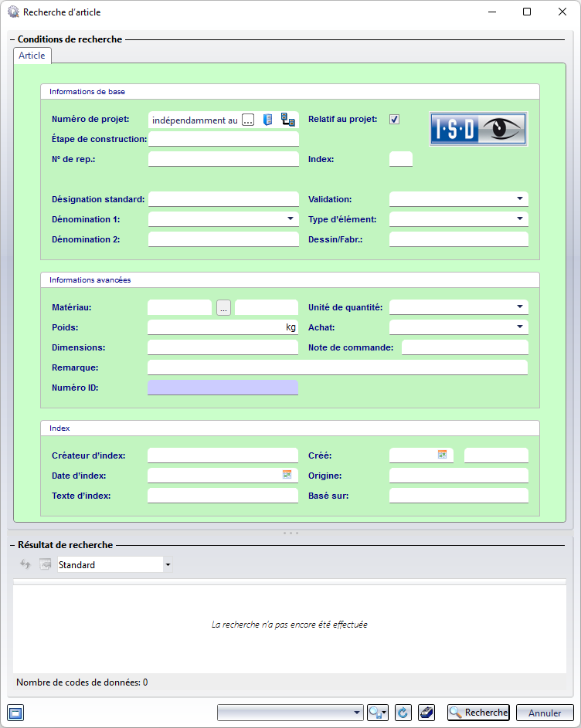Click the ... button next to Matériau
Image resolution: width=581 pixels, height=728 pixels.
pos(223,307)
